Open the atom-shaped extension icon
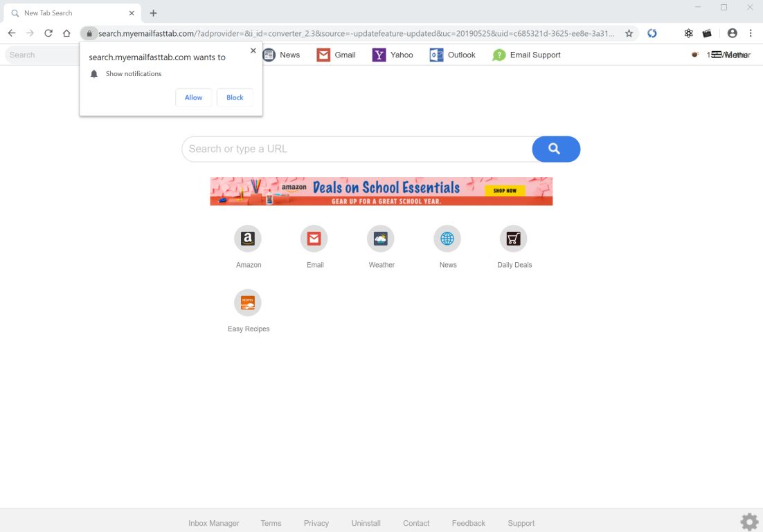 click(x=688, y=33)
